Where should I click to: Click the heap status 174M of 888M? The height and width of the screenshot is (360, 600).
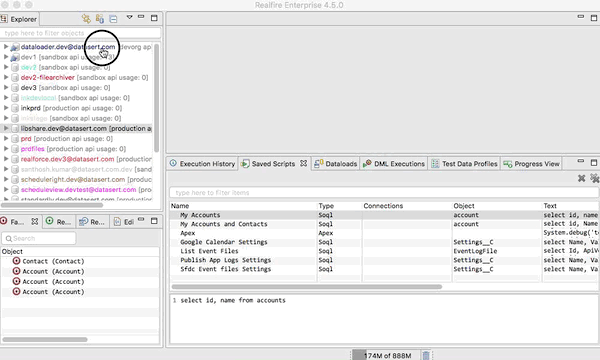click(x=386, y=355)
